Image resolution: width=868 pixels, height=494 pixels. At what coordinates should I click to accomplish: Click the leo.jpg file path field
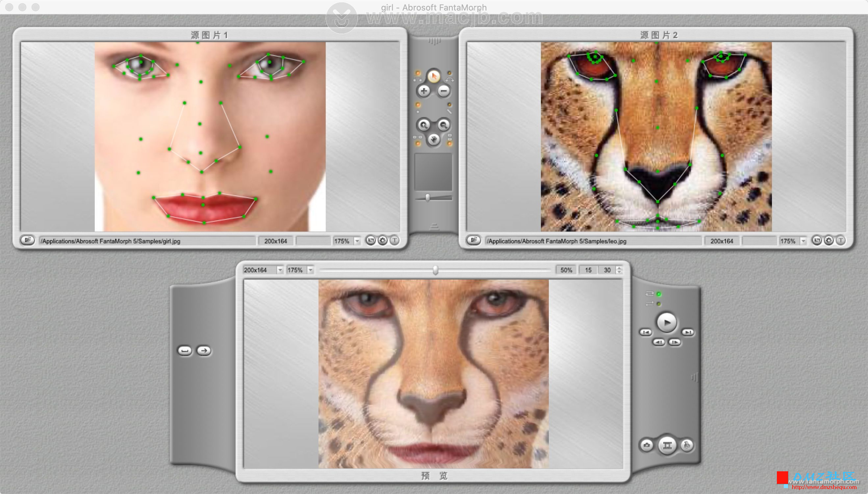point(594,241)
